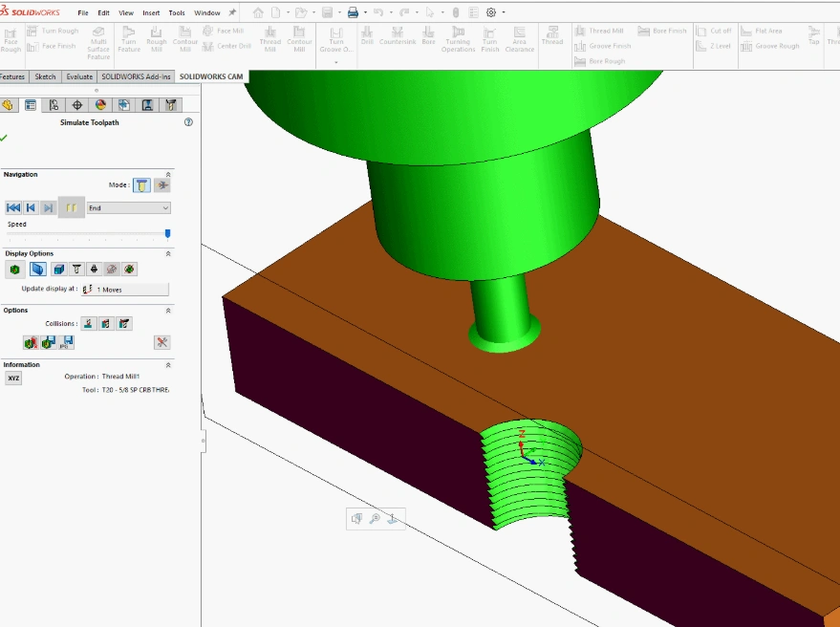Open the View menu
The height and width of the screenshot is (627, 840).
[x=126, y=12]
